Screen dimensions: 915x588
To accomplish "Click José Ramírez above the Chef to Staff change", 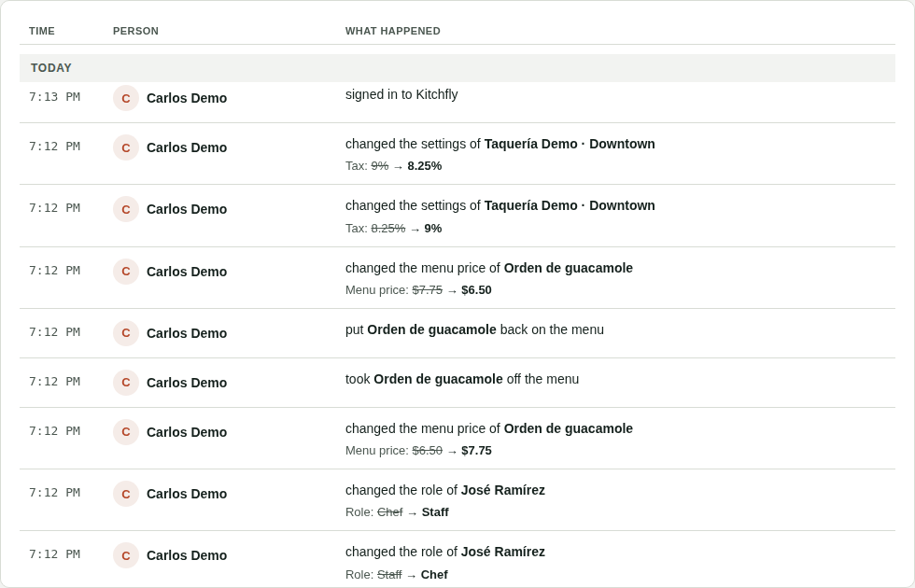I will click(x=503, y=491).
